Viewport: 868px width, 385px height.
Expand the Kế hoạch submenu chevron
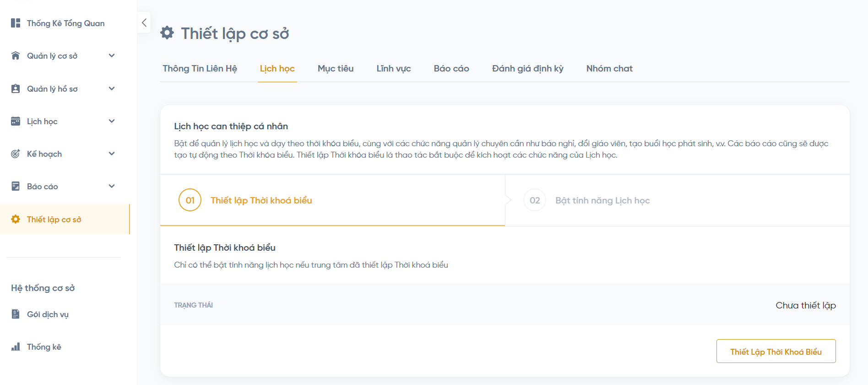112,154
